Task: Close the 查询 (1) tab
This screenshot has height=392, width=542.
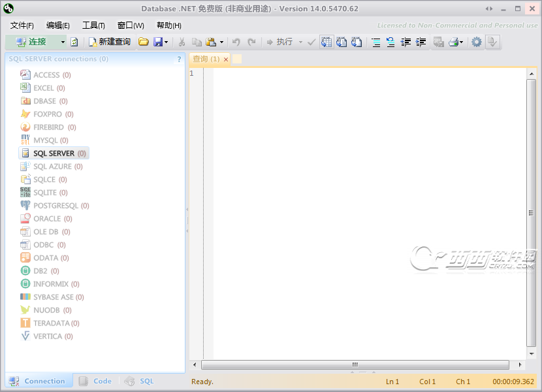Action: 226,59
